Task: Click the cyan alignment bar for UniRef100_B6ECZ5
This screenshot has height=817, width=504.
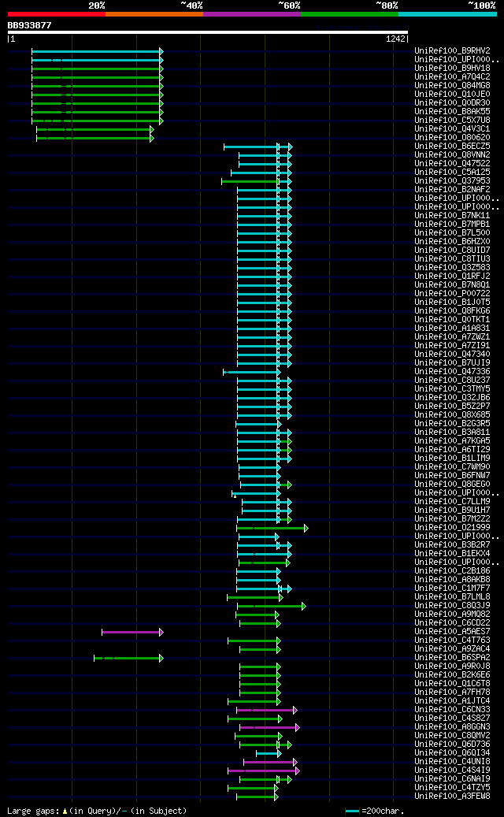Action: point(258,147)
